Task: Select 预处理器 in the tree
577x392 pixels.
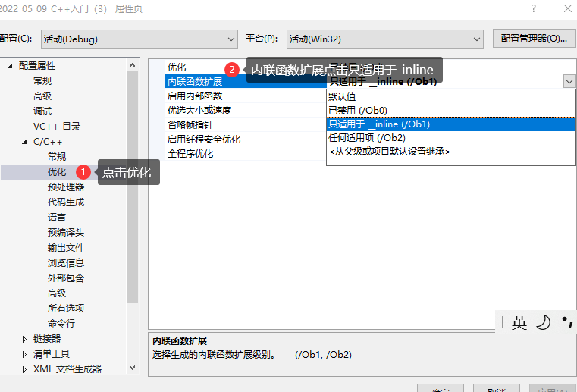Action: (x=66, y=187)
